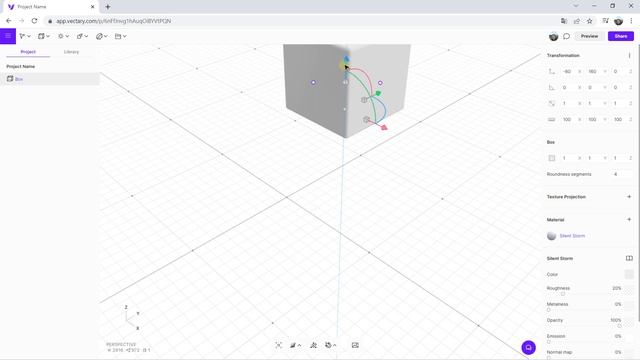This screenshot has width=640, height=360.
Task: Click the Opacity slider handle
Action: 620,326
